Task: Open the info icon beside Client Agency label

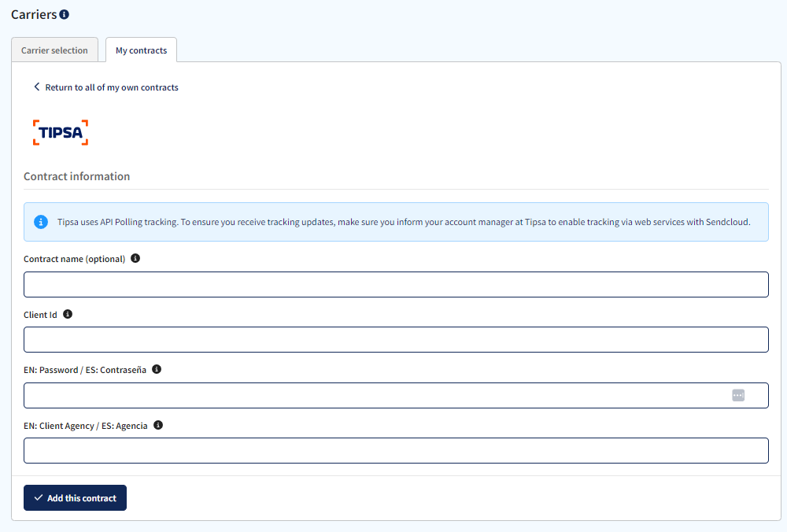Action: tap(157, 425)
